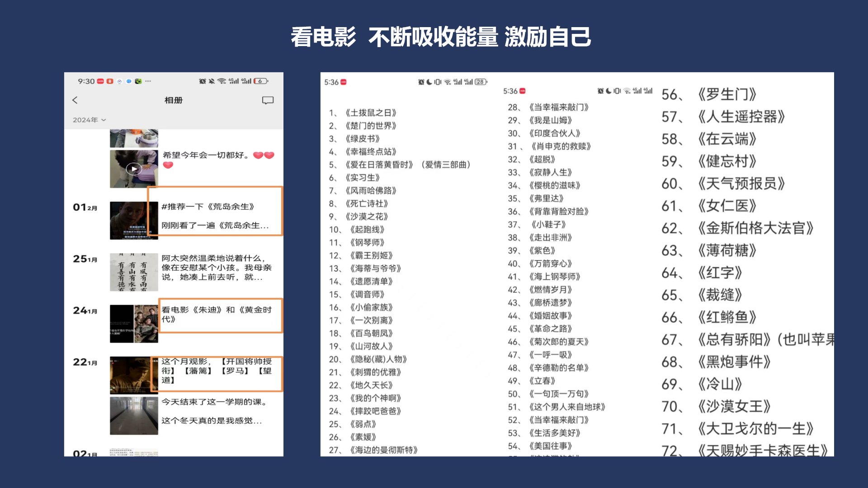Screen dimensions: 868x488
Task: Select the 22 1月 date marker
Action: click(x=85, y=362)
